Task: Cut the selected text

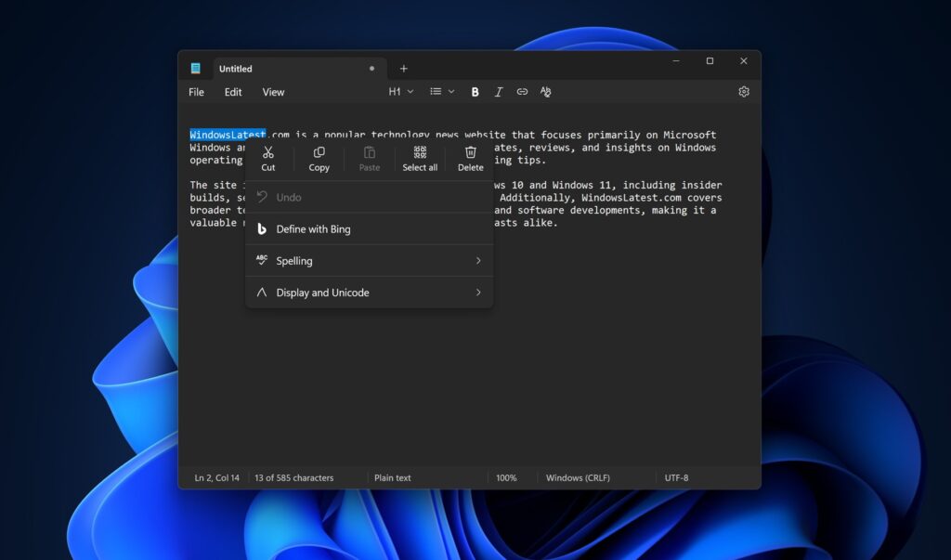Action: click(268, 158)
